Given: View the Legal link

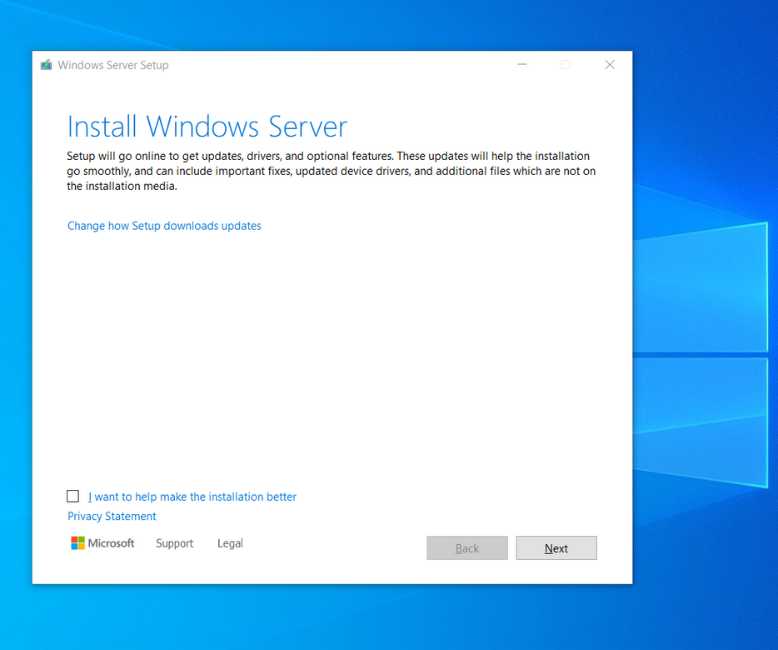Looking at the screenshot, I should coord(230,544).
